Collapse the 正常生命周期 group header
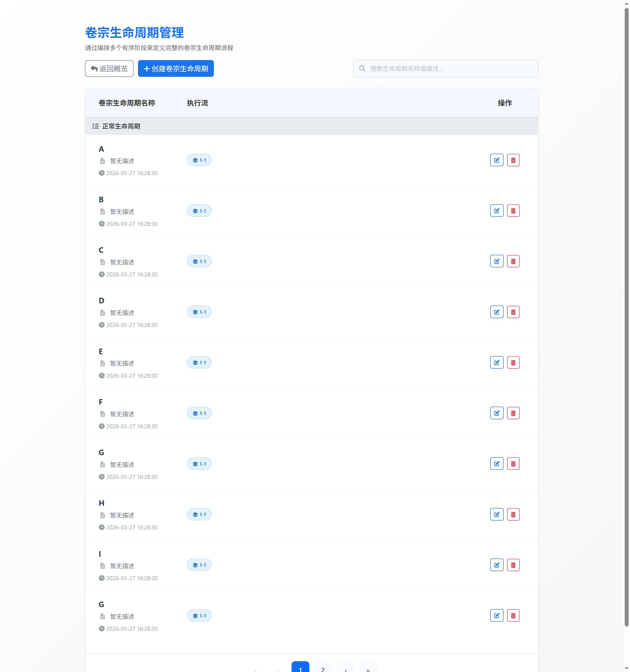This screenshot has height=672, width=630. coord(121,126)
